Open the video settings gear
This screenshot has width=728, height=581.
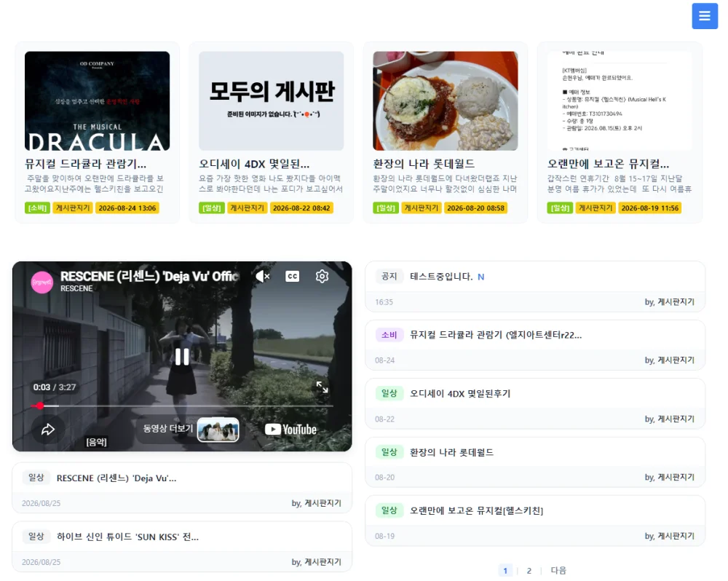coord(322,277)
